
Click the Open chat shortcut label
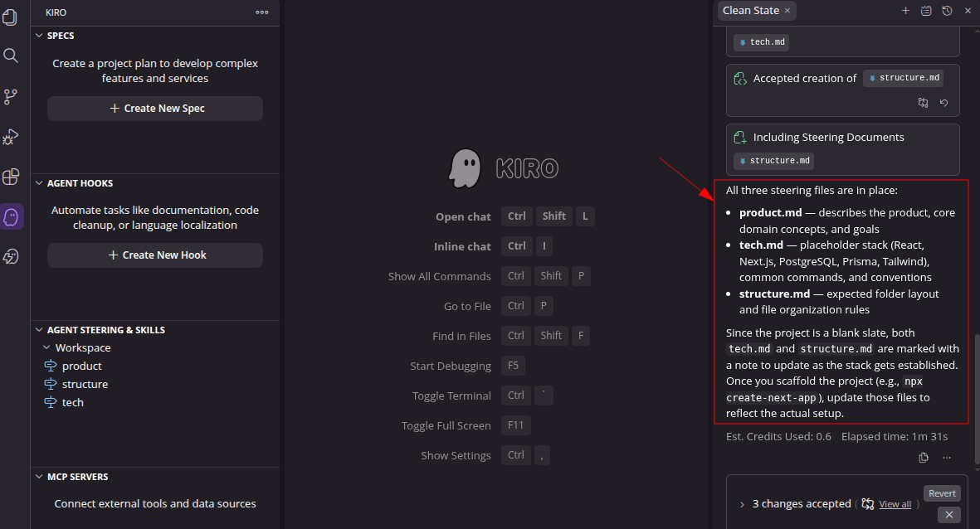click(x=463, y=216)
